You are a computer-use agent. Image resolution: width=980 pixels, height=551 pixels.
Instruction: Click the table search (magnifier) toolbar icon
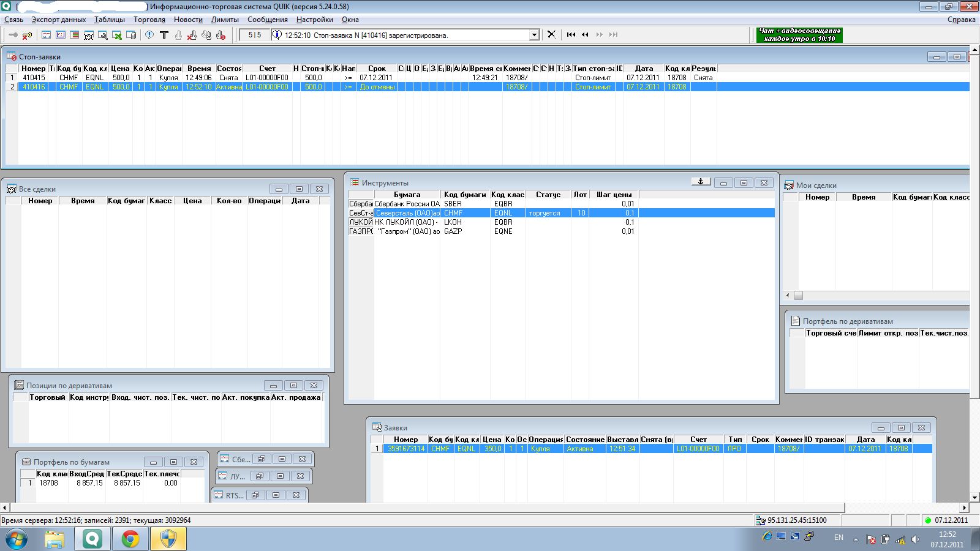click(x=103, y=35)
